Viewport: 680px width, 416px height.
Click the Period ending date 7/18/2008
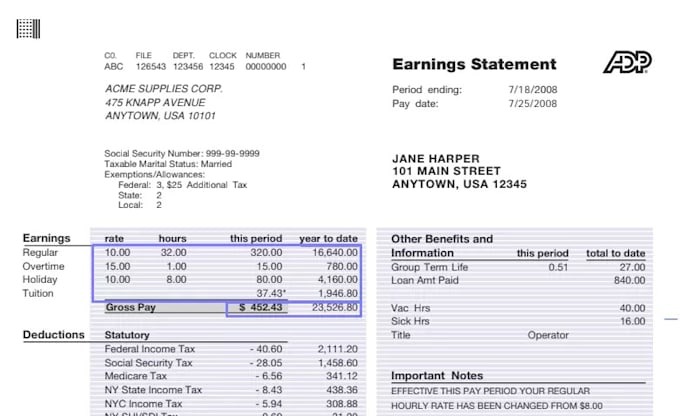(x=530, y=90)
